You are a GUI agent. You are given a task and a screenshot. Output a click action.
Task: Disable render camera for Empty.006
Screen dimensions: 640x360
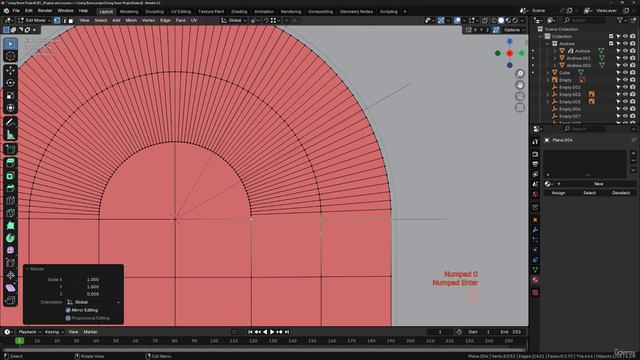coord(633,109)
